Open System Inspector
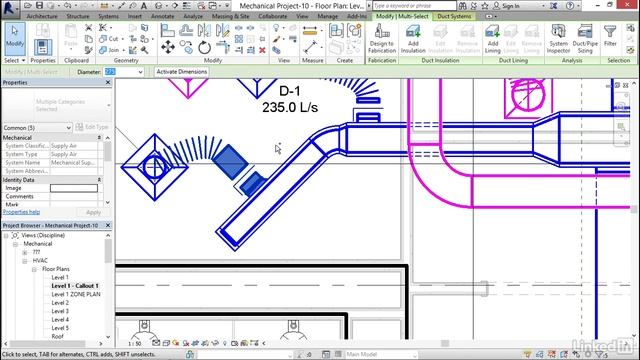640x360 pixels. (x=558, y=39)
